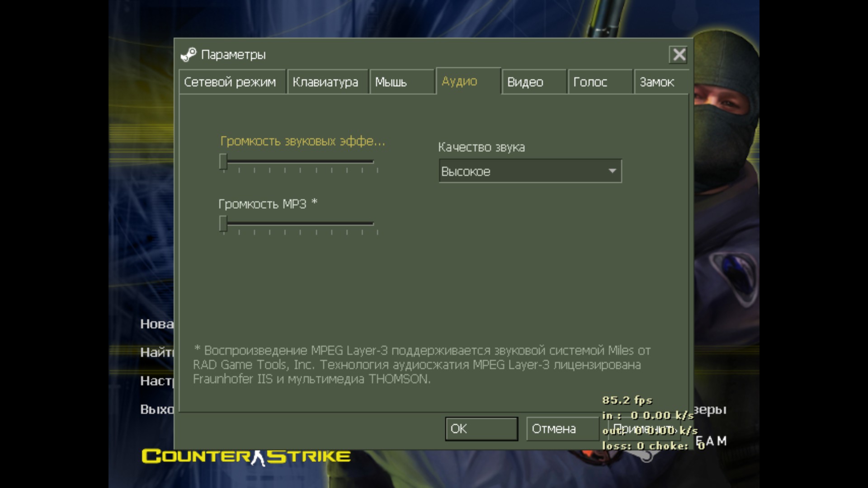Image resolution: width=868 pixels, height=488 pixels.
Task: Choose Выход from the main menu
Action: pyautogui.click(x=156, y=409)
